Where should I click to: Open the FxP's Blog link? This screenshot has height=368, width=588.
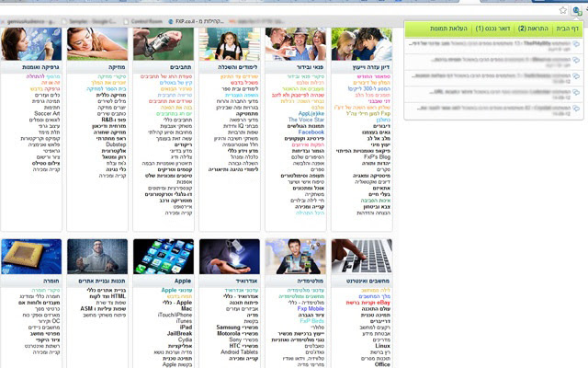coord(377,157)
